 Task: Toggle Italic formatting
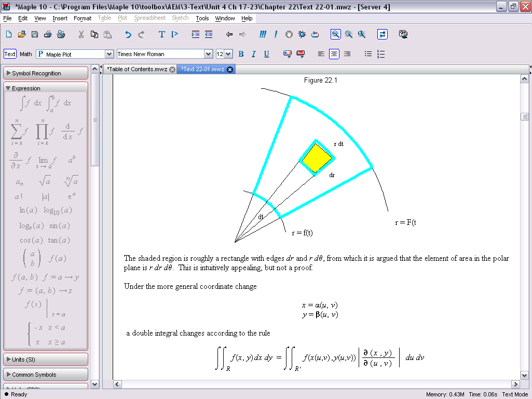pos(254,54)
